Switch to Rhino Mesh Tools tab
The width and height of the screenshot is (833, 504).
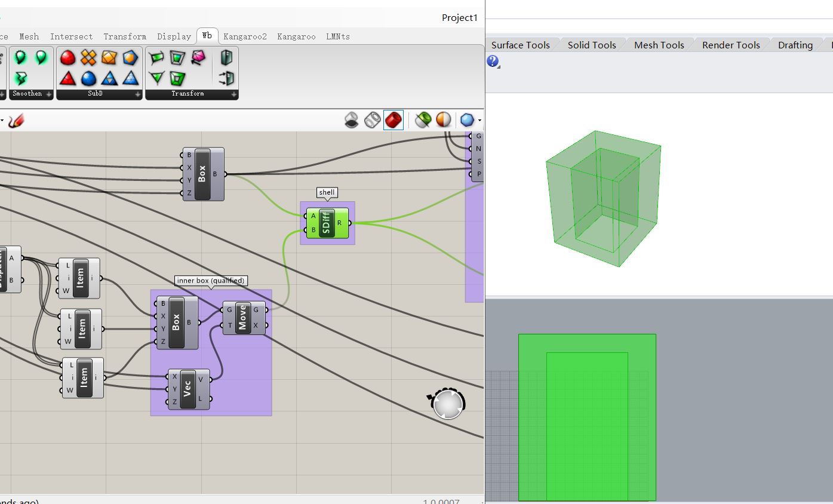659,45
